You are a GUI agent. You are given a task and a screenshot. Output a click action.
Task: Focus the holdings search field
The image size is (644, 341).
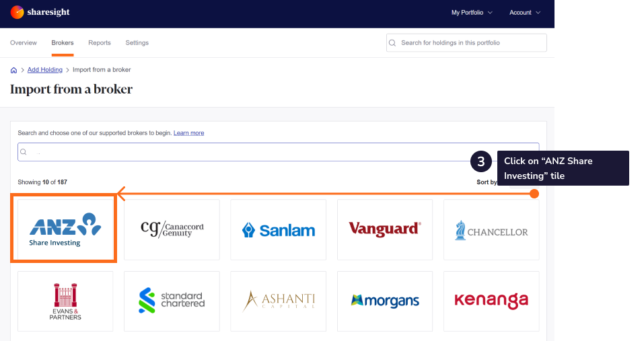466,42
